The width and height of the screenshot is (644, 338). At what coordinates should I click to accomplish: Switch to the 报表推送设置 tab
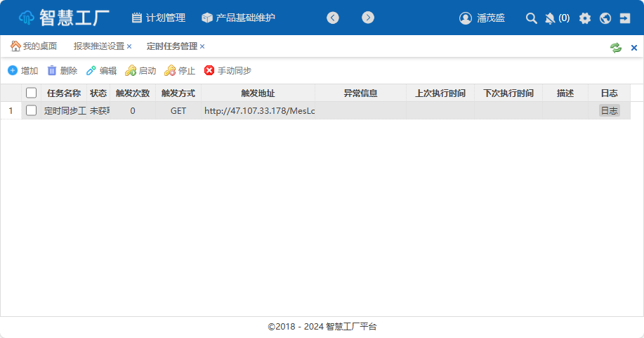click(x=98, y=46)
